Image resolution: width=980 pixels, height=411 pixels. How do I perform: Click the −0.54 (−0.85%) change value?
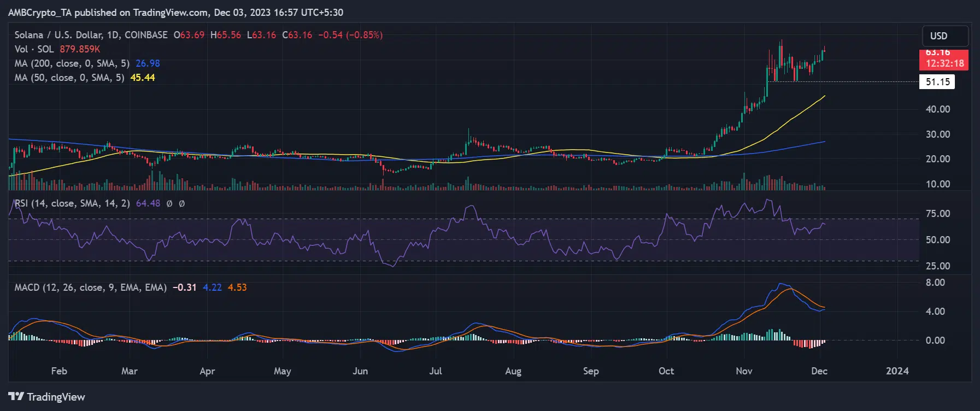[x=350, y=35]
